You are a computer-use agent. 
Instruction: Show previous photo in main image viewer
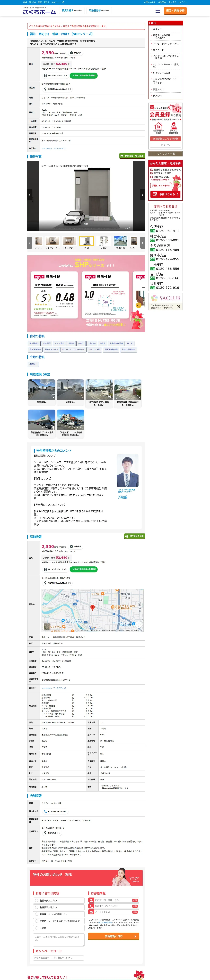click(30, 195)
